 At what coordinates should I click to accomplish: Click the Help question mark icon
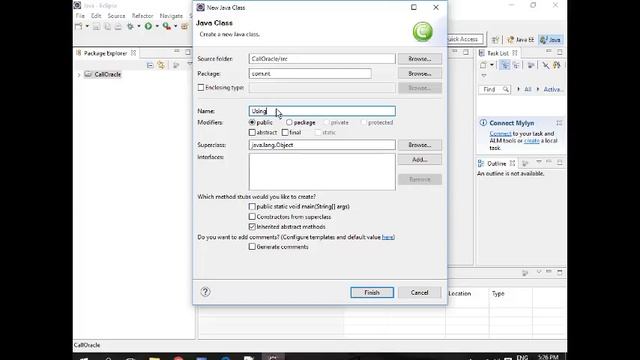tap(205, 292)
